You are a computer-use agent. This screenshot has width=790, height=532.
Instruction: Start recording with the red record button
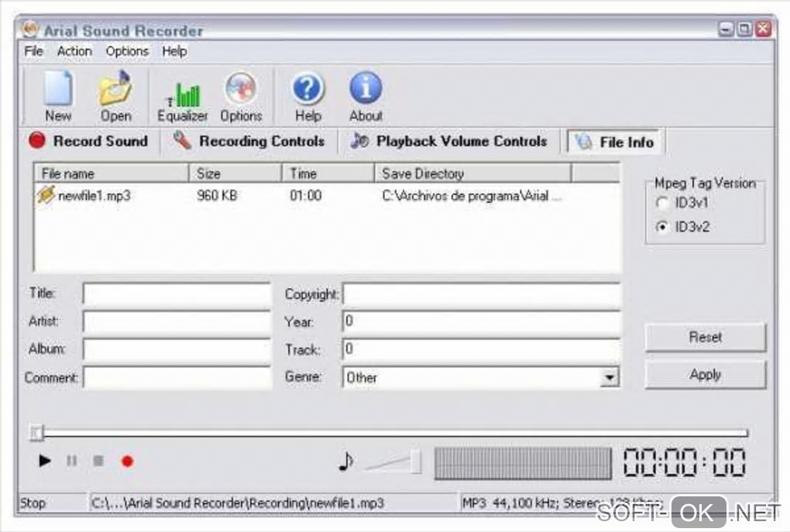pos(128,462)
